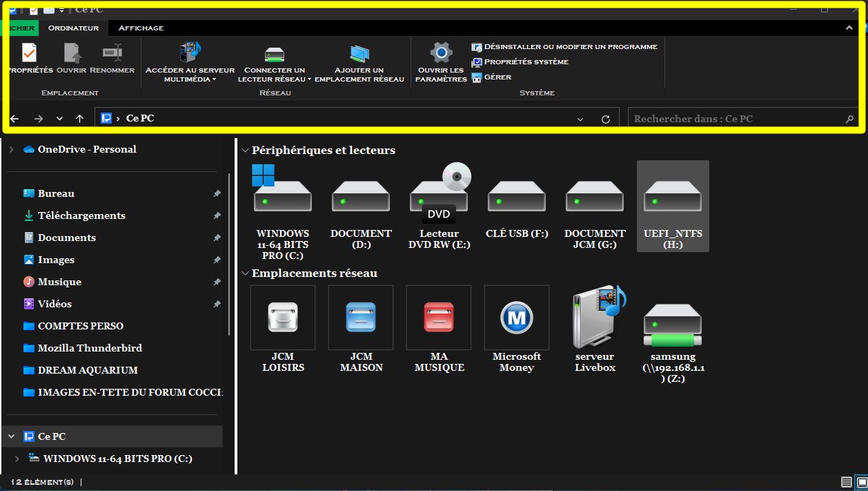Click Connecter un lecteur réseau icon

(274, 55)
